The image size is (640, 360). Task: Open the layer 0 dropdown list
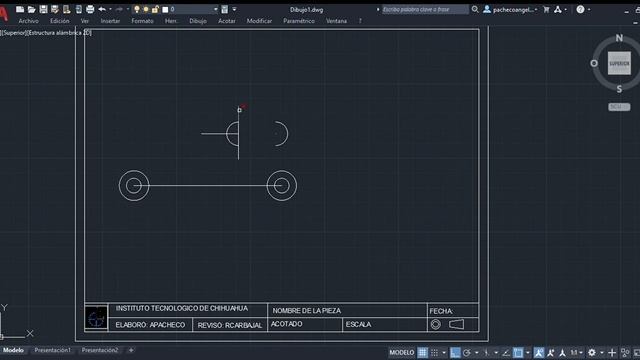click(x=216, y=9)
